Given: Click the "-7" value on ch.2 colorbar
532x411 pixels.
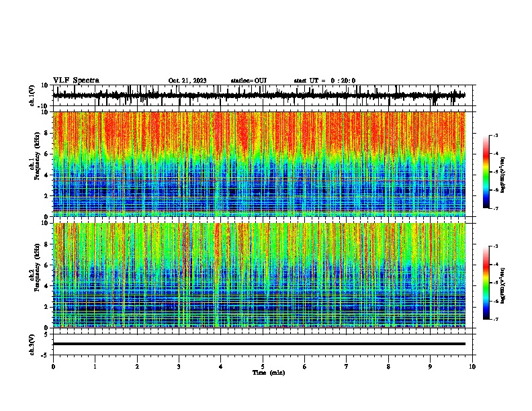Looking at the screenshot, I should tap(495, 319).
